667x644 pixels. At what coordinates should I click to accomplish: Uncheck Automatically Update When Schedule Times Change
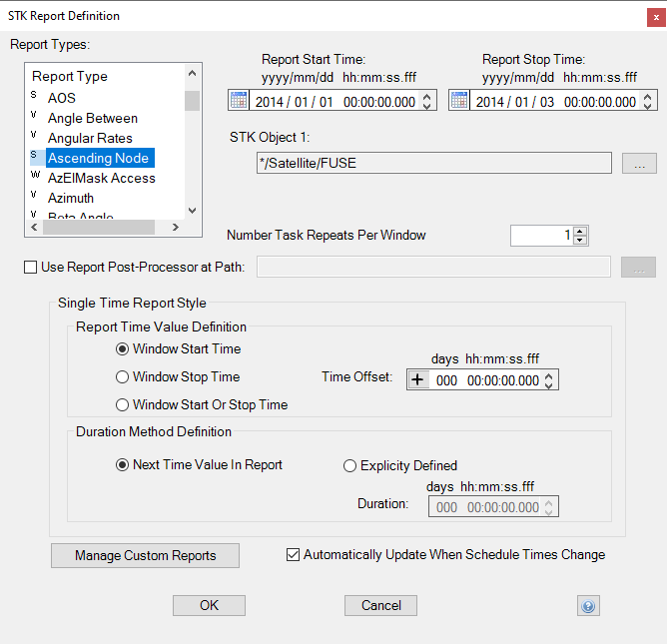(293, 555)
